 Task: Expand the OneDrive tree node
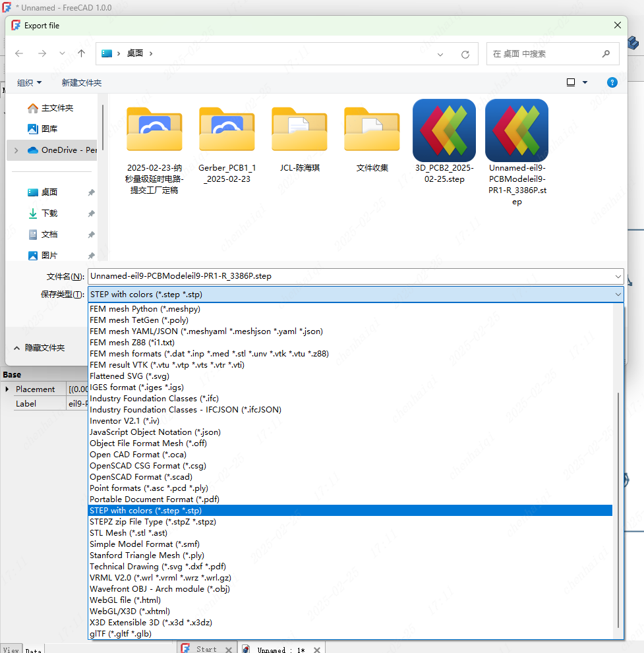point(16,150)
